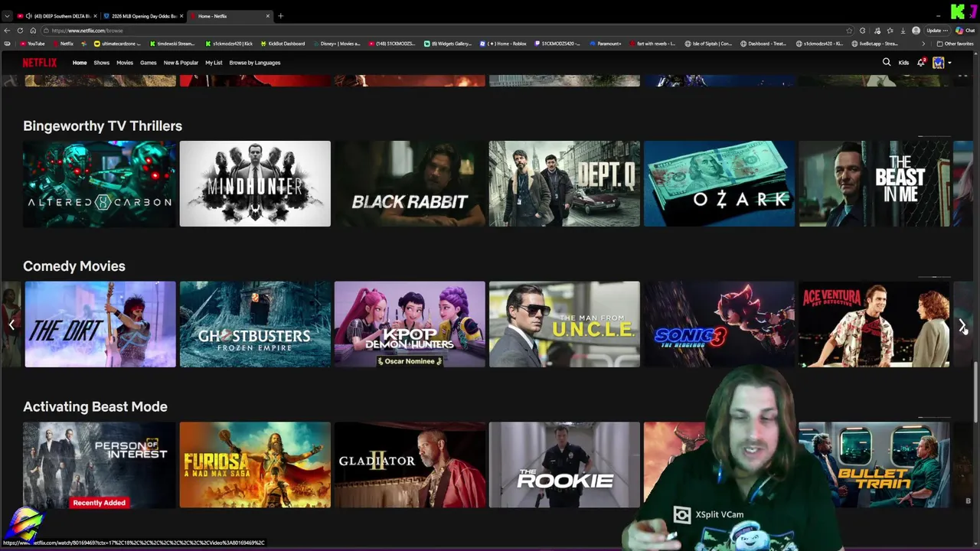
Task: Open browser downloads icon
Action: (x=903, y=31)
